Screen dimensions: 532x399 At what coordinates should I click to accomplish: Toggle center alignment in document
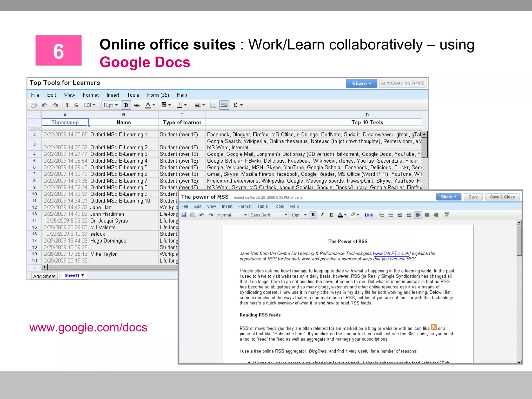tap(427, 215)
